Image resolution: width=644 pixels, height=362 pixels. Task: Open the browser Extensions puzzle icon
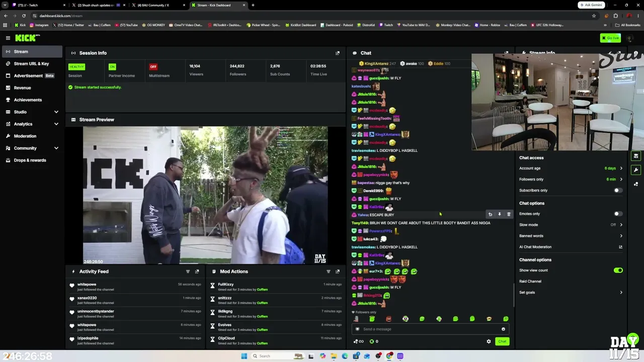(x=615, y=16)
